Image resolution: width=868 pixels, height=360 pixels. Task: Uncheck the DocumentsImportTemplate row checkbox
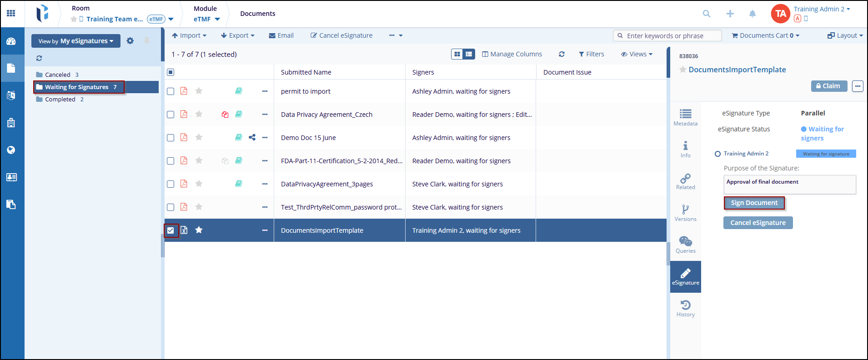[171, 230]
